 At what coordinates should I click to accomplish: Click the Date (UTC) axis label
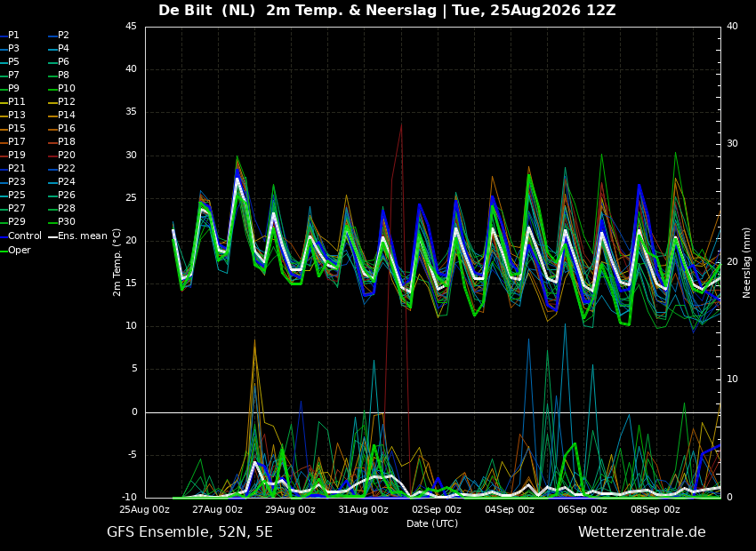point(432,523)
